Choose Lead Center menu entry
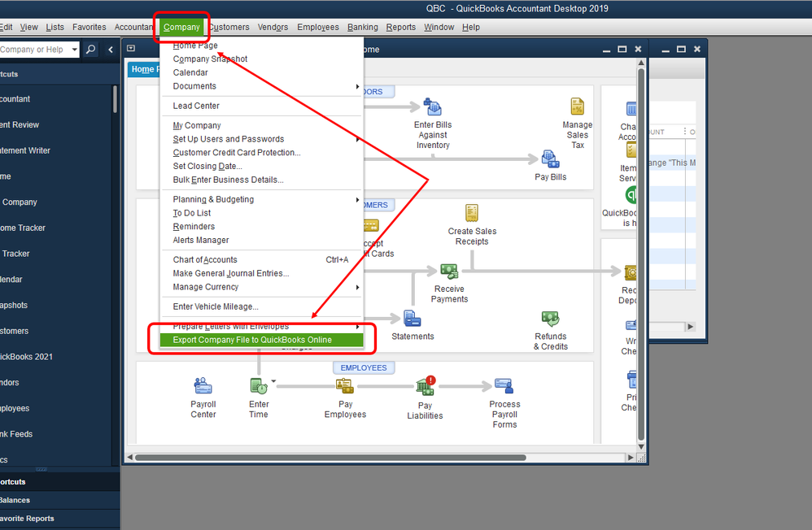 click(261, 106)
